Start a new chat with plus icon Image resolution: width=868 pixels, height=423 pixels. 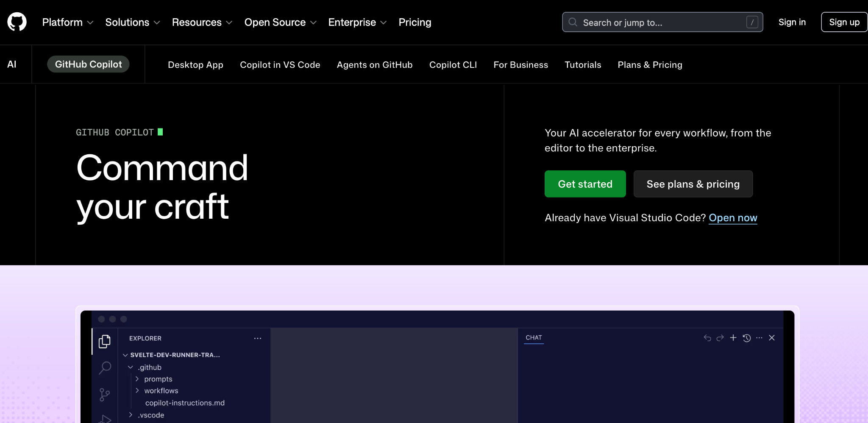(x=733, y=338)
